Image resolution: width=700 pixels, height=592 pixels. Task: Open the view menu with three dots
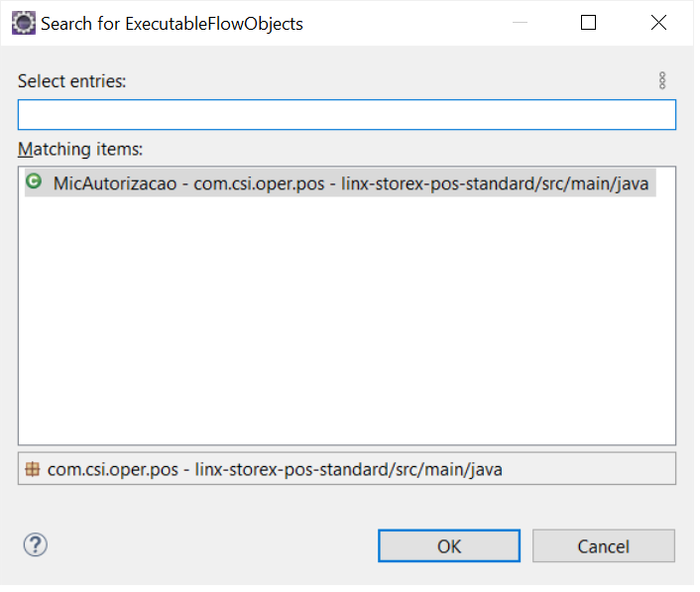pos(662,81)
